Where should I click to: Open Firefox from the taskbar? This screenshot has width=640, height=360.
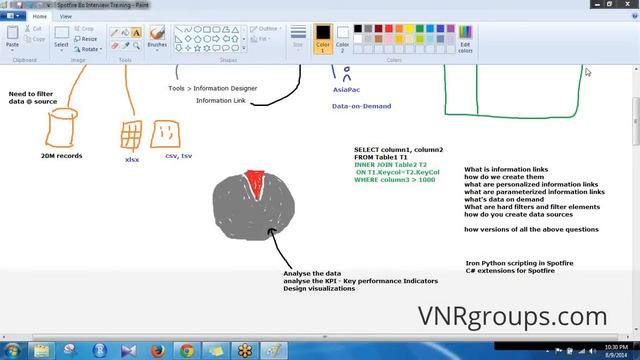pos(158,351)
